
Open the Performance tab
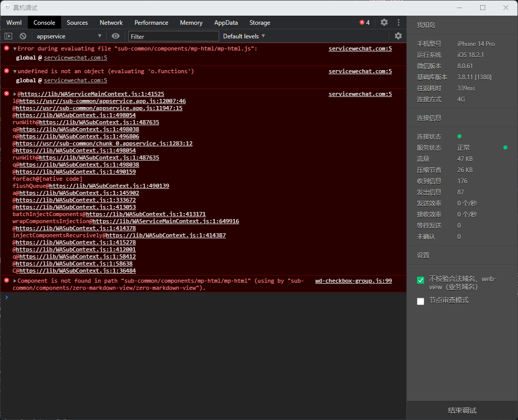click(x=151, y=22)
